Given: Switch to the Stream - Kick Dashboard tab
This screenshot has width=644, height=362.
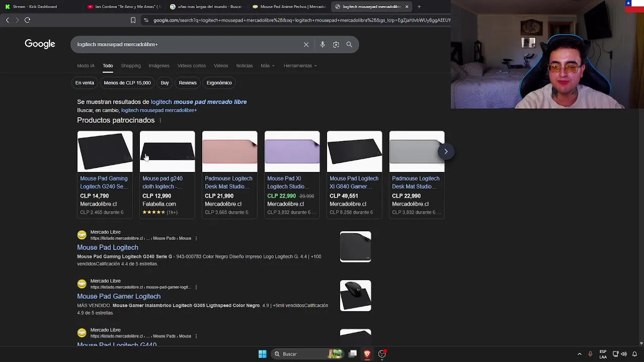Looking at the screenshot, I should click(34, 7).
